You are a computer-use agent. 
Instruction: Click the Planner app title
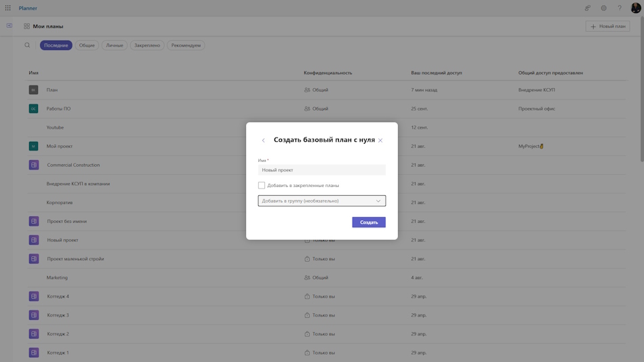point(28,8)
